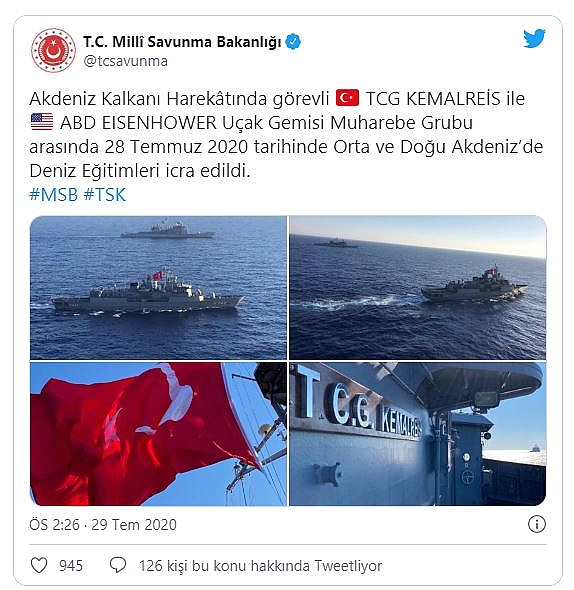The width and height of the screenshot is (574, 590).
Task: Click the tweet body text
Action: tap(286, 135)
